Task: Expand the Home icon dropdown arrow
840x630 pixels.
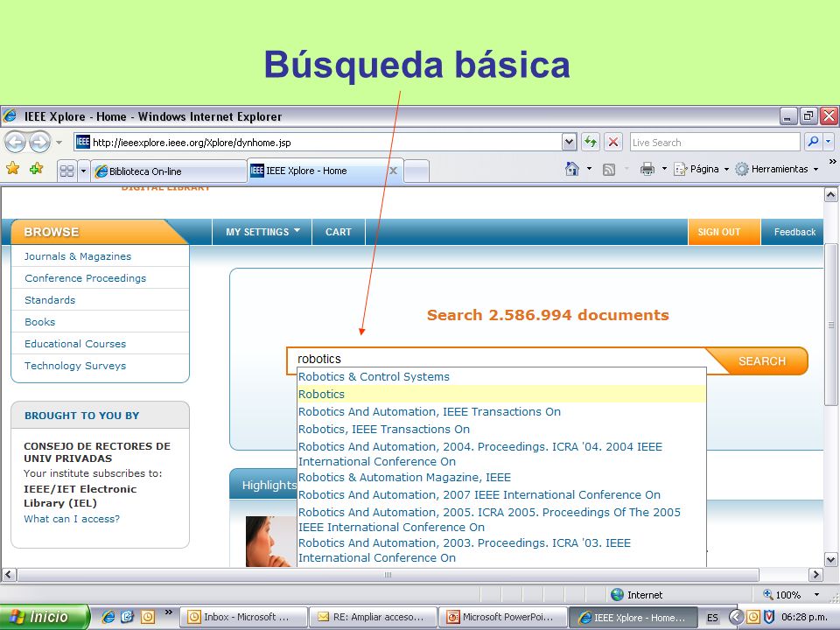Action: (x=589, y=169)
